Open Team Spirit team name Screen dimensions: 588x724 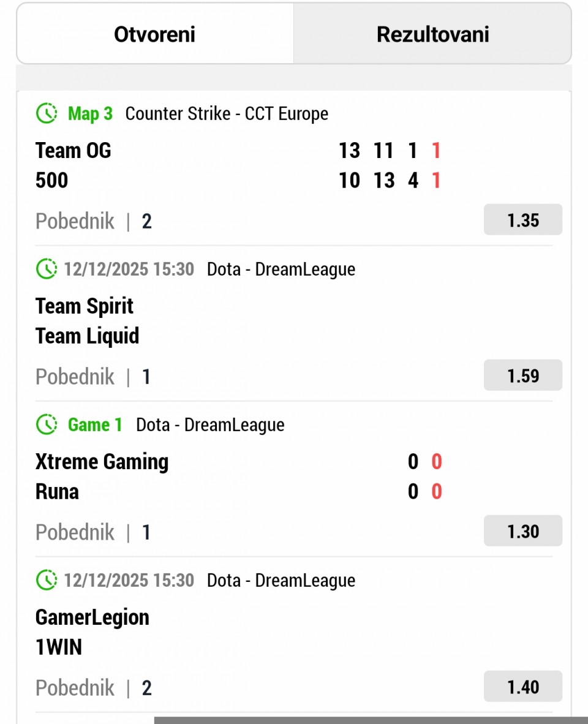(x=85, y=306)
